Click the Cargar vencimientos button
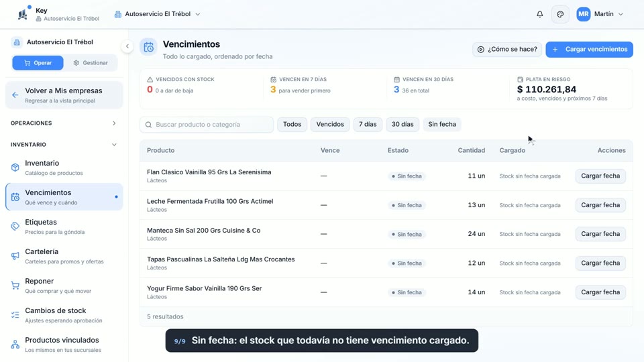 point(590,49)
